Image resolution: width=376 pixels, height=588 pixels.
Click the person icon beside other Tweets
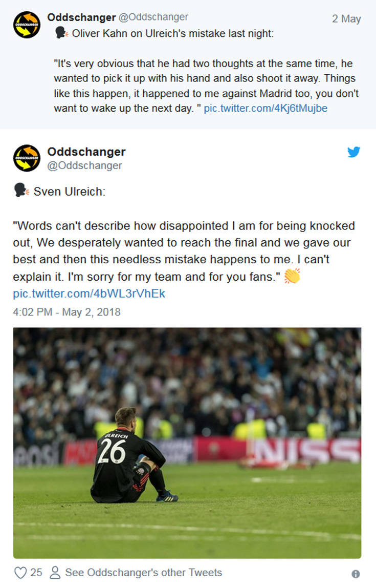click(x=56, y=572)
